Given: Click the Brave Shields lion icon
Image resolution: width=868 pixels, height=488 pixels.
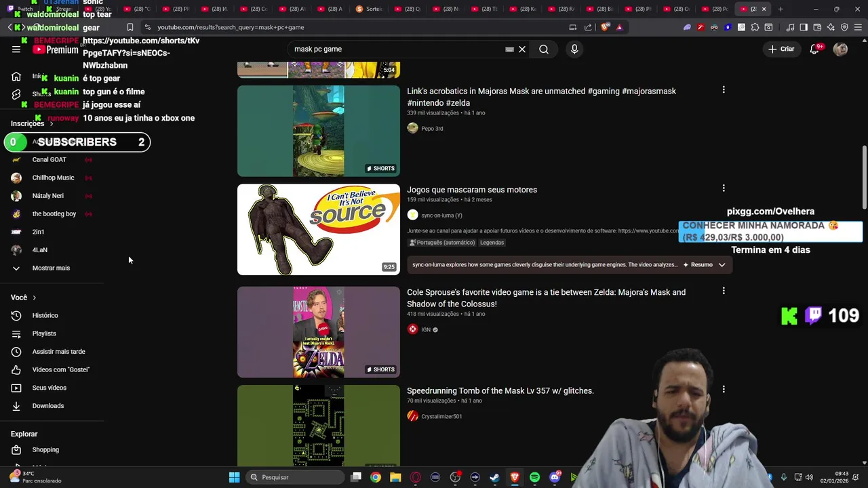Looking at the screenshot, I should 605,27.
